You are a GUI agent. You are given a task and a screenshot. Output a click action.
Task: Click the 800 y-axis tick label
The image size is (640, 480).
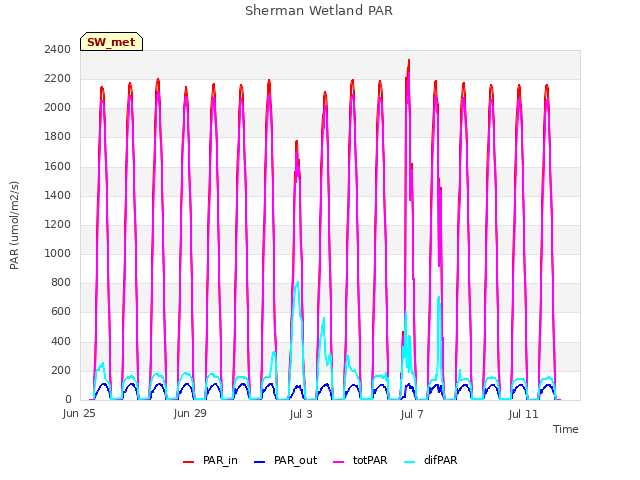click(x=61, y=282)
